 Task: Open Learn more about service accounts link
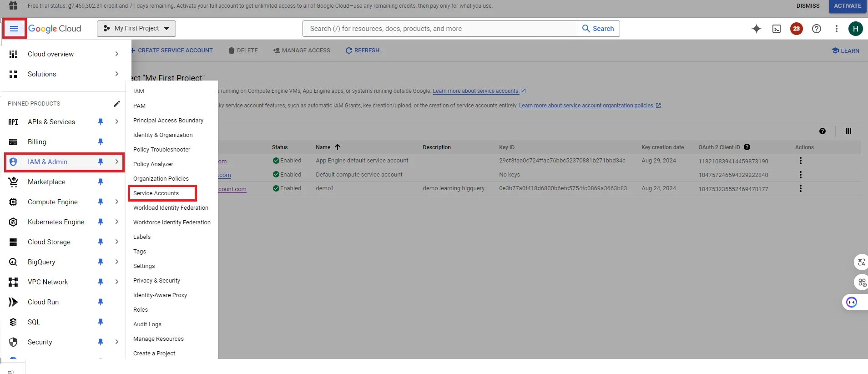pyautogui.click(x=476, y=91)
